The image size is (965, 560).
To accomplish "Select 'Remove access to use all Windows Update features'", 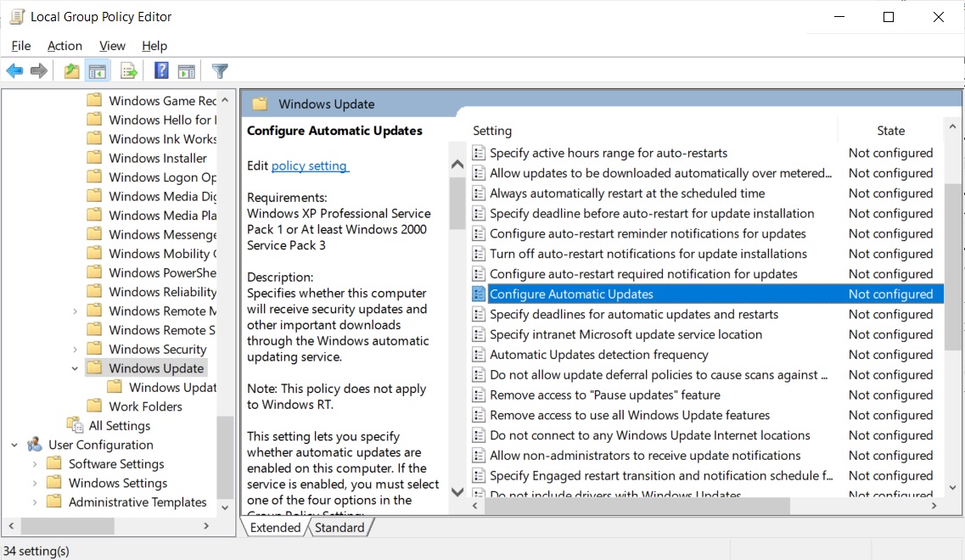I will pos(631,416).
